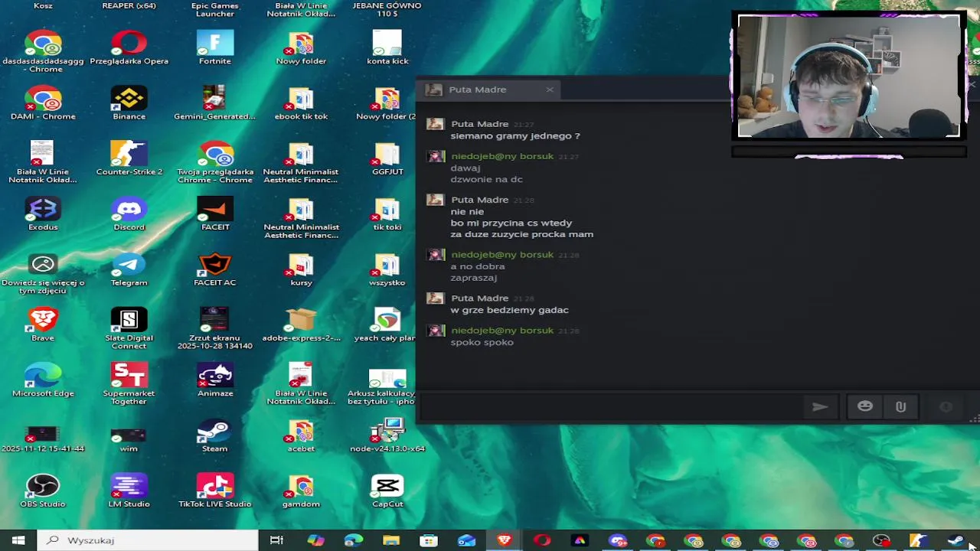Launch Microsoft Edge desktop shortcut
980x551 pixels.
(43, 380)
